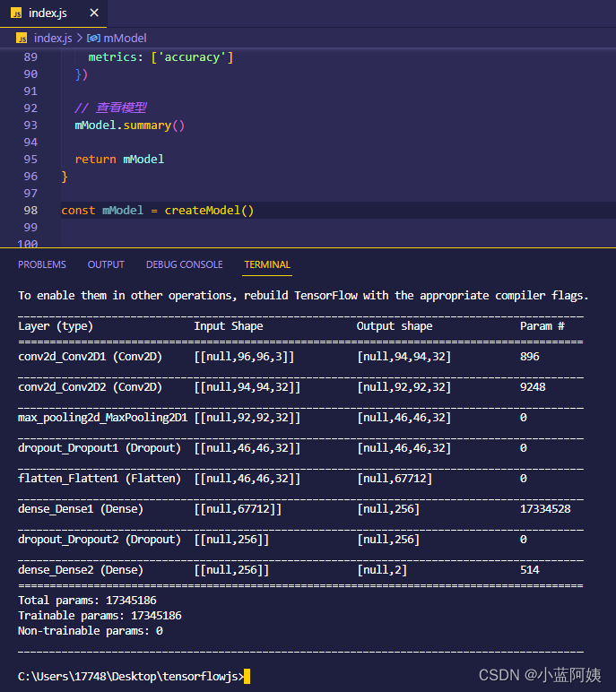Click the max_pooling2d_MaxPooling2D1 row name

click(103, 418)
